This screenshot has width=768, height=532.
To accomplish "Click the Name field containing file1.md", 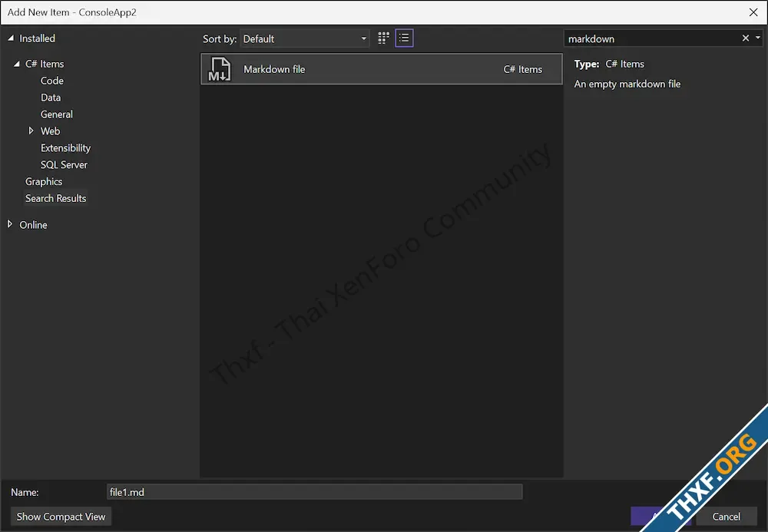I will 314,492.
